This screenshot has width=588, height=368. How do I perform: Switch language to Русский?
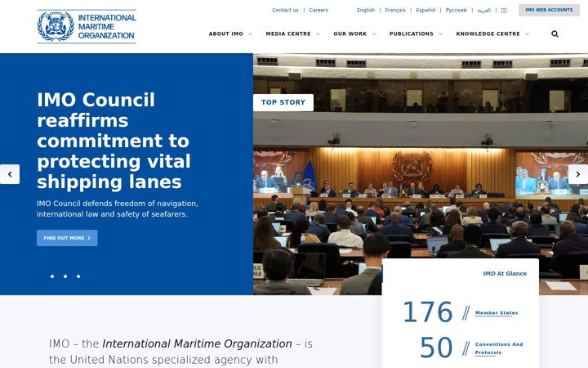click(456, 10)
